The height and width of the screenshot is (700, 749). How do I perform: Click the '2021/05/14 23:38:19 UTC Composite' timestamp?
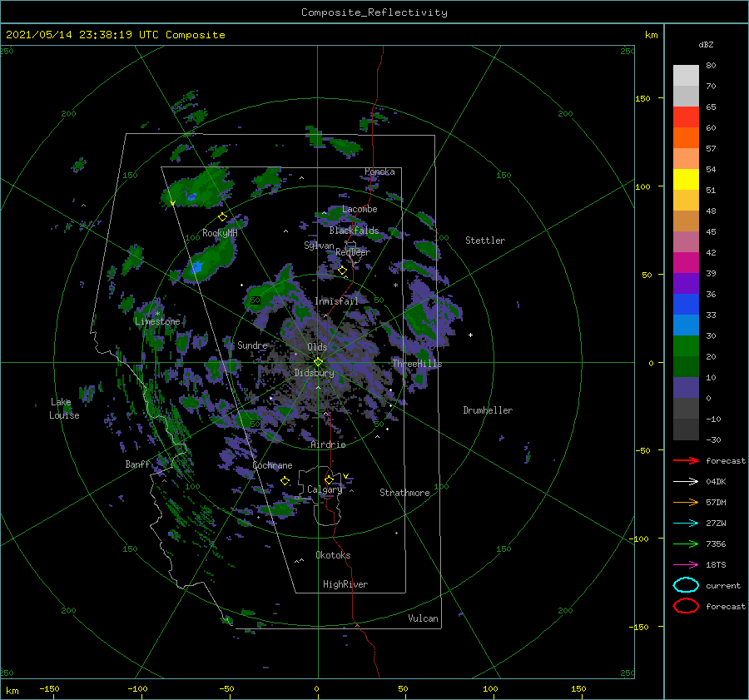[115, 35]
